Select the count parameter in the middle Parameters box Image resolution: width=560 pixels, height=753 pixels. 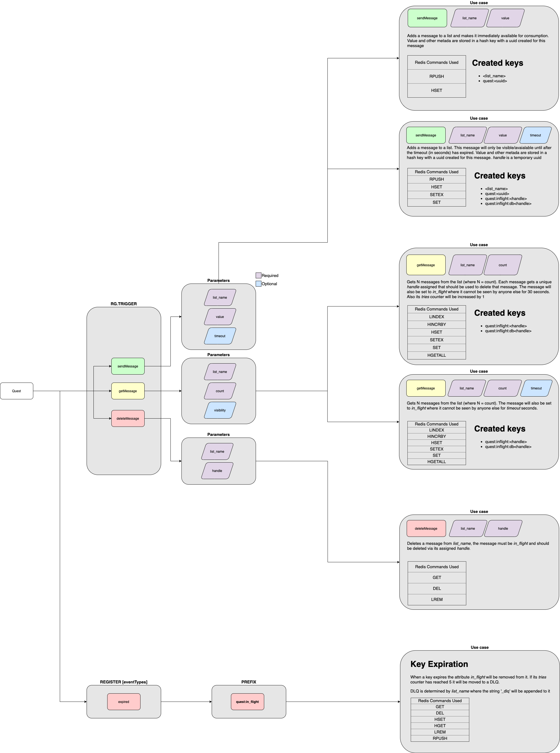[x=220, y=391]
